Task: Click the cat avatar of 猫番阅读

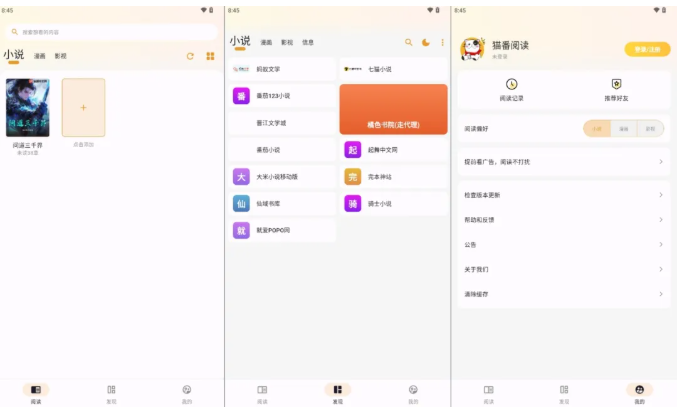Action: pos(472,49)
